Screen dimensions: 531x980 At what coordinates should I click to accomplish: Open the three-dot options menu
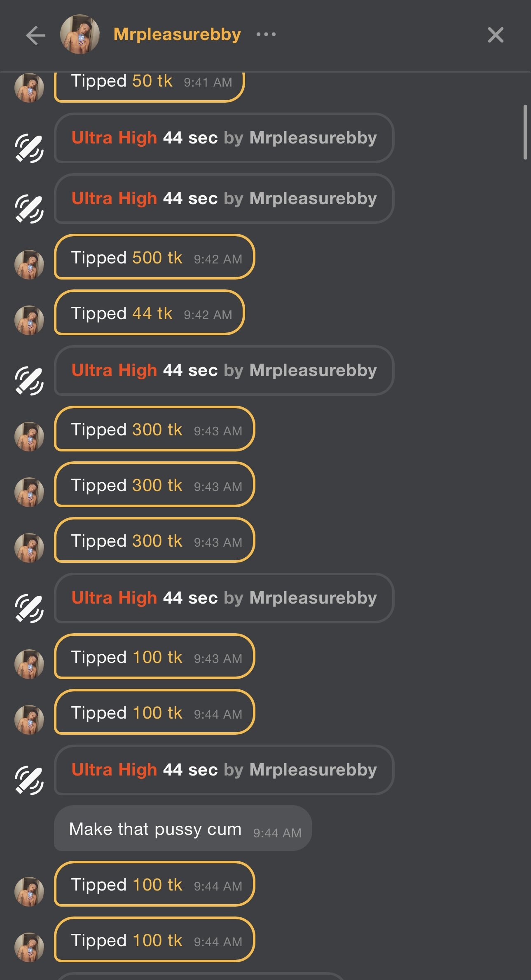pyautogui.click(x=266, y=34)
